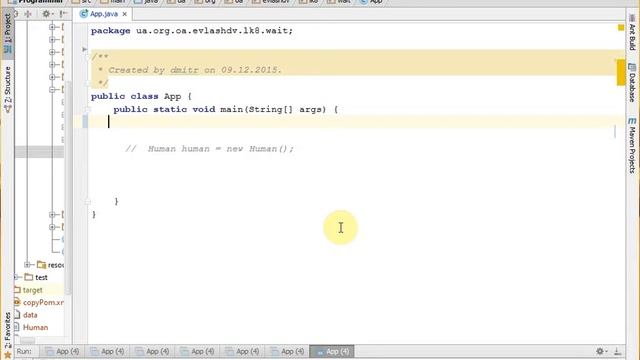Screen dimensions: 640x360
Task: Select copyPom.xml in the tree
Action: tap(43, 302)
